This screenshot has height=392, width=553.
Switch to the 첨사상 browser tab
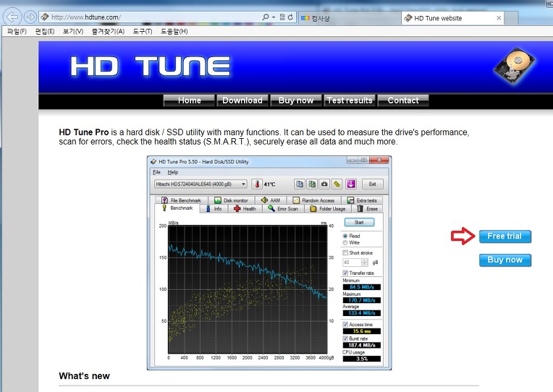pyautogui.click(x=350, y=18)
